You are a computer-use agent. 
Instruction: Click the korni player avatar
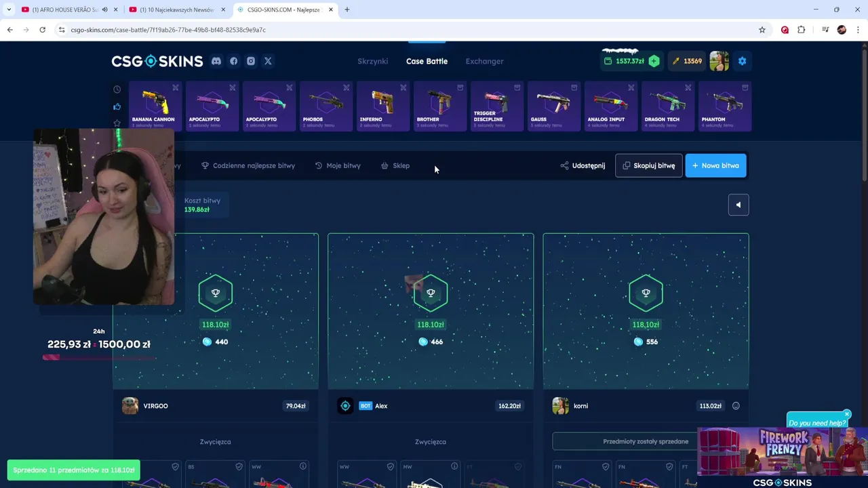click(x=560, y=406)
